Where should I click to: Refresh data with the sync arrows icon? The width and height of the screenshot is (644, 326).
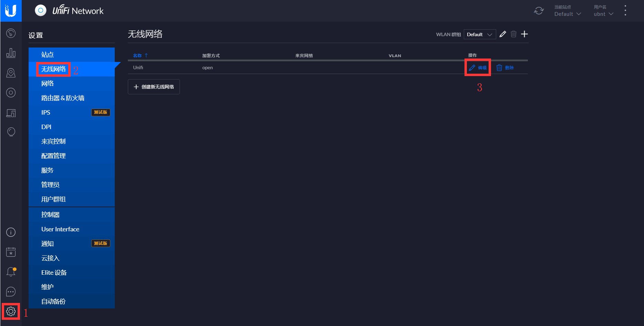click(539, 11)
